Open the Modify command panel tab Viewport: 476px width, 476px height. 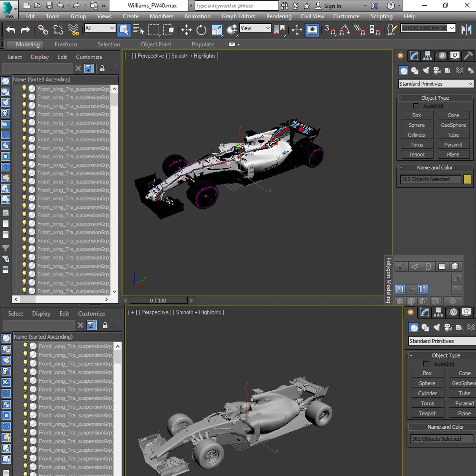click(x=414, y=56)
